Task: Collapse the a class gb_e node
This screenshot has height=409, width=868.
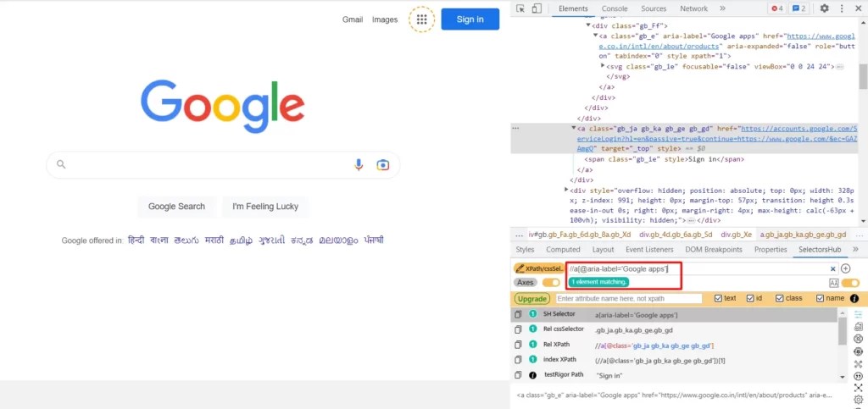Action: [x=596, y=36]
